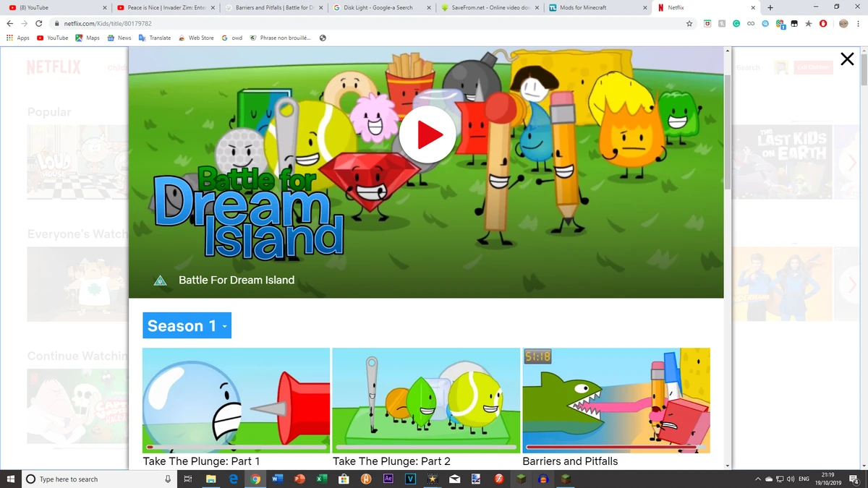Image resolution: width=868 pixels, height=488 pixels.
Task: Play the Battle For Dream Island trailer
Action: [x=427, y=134]
